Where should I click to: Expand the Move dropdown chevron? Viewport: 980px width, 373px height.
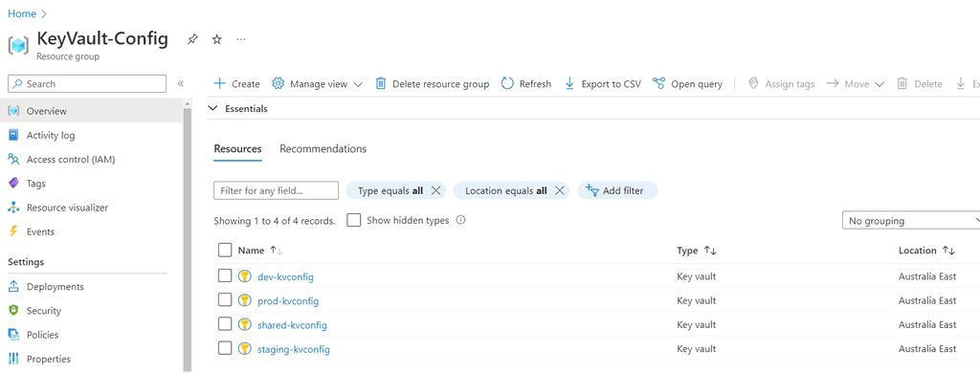click(x=880, y=84)
